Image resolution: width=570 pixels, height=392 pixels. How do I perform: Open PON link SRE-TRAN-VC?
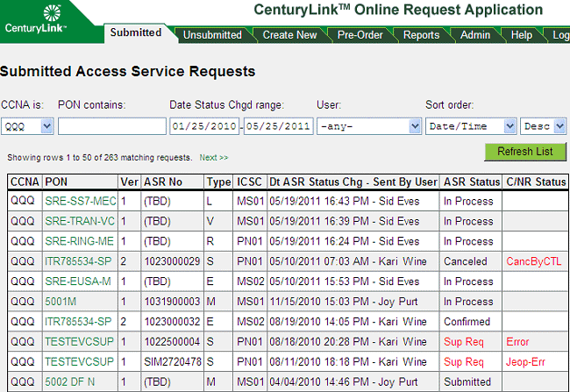click(80, 221)
